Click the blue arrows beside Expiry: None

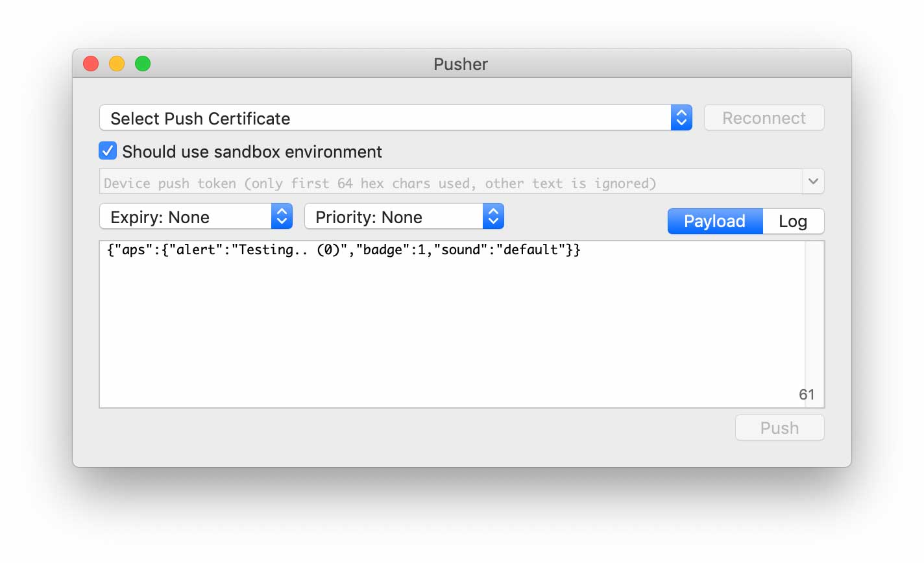click(x=282, y=217)
